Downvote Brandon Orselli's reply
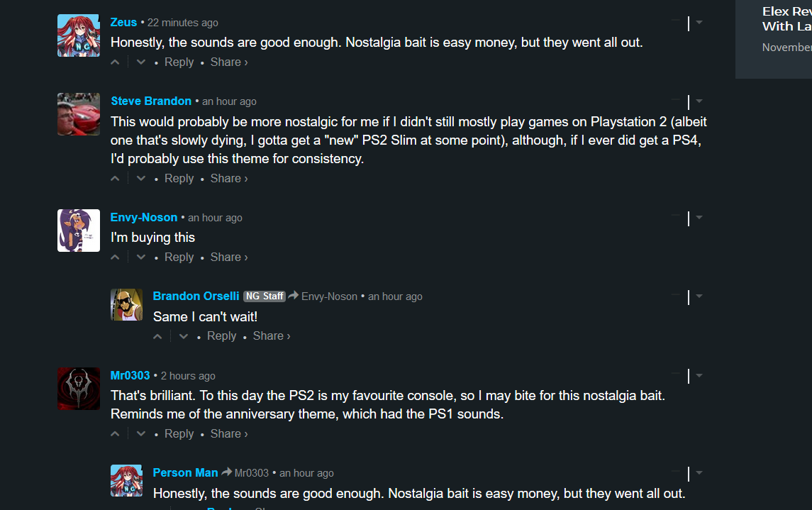The image size is (812, 510). coord(184,336)
